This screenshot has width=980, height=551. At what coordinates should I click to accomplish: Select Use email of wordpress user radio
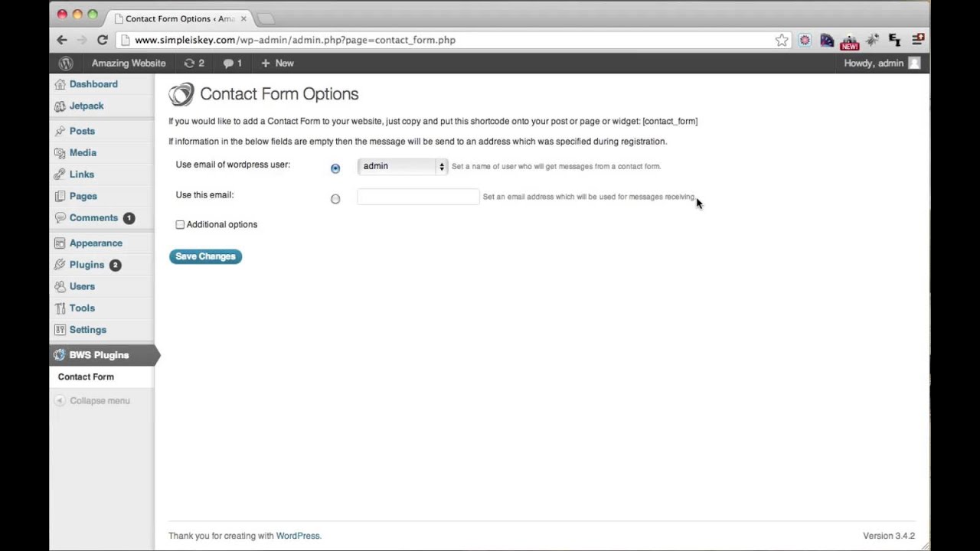pyautogui.click(x=335, y=168)
